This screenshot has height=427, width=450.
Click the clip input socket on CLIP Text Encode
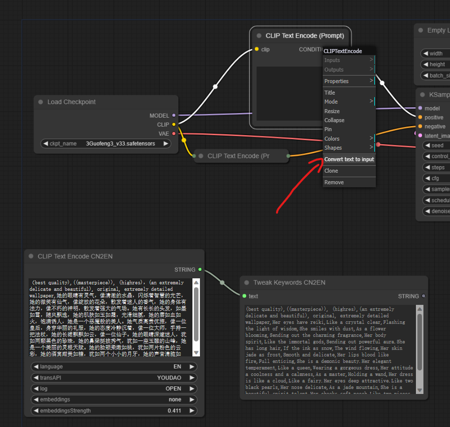tap(257, 49)
